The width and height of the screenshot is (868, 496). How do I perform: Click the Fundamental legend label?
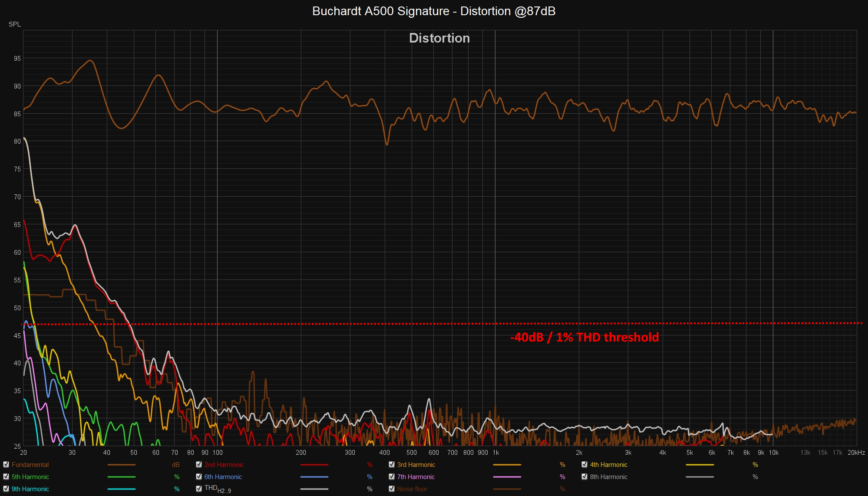(30, 465)
